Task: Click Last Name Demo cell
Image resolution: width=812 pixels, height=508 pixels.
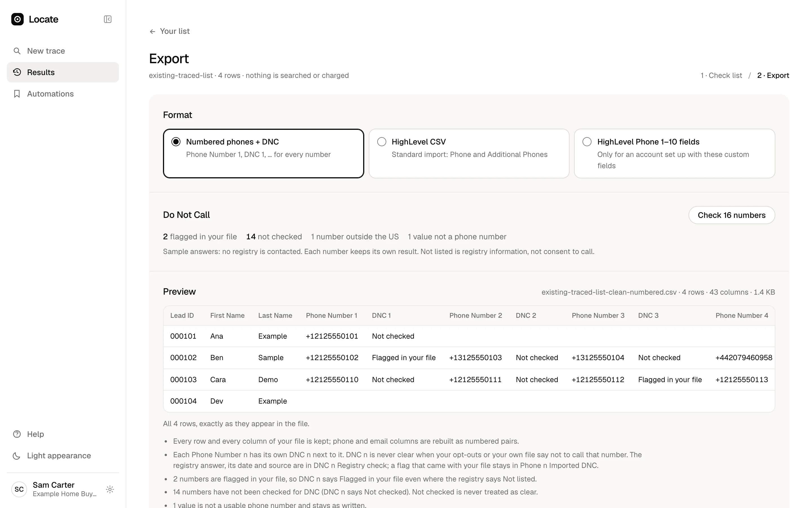Action: coord(268,380)
